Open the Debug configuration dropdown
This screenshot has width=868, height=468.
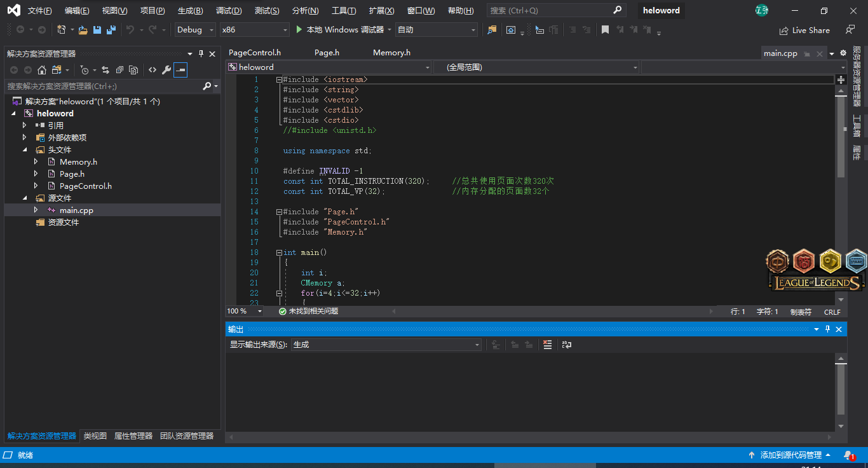[x=196, y=30]
